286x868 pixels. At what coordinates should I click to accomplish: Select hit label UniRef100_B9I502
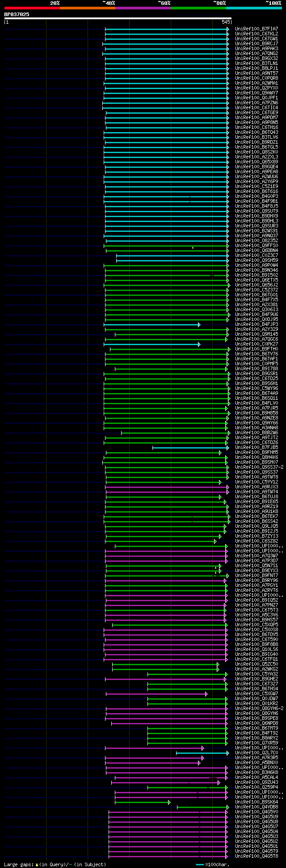257,275
